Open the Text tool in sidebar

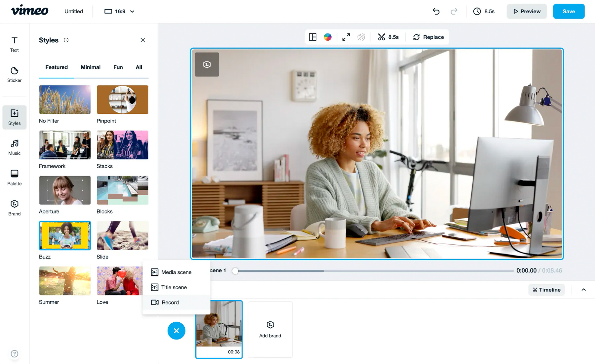click(14, 44)
